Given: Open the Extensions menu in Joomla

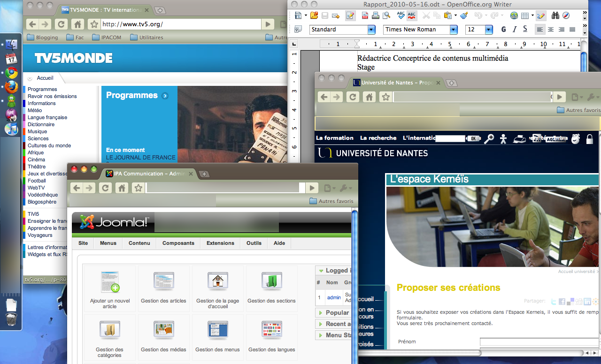Looking at the screenshot, I should coord(220,243).
